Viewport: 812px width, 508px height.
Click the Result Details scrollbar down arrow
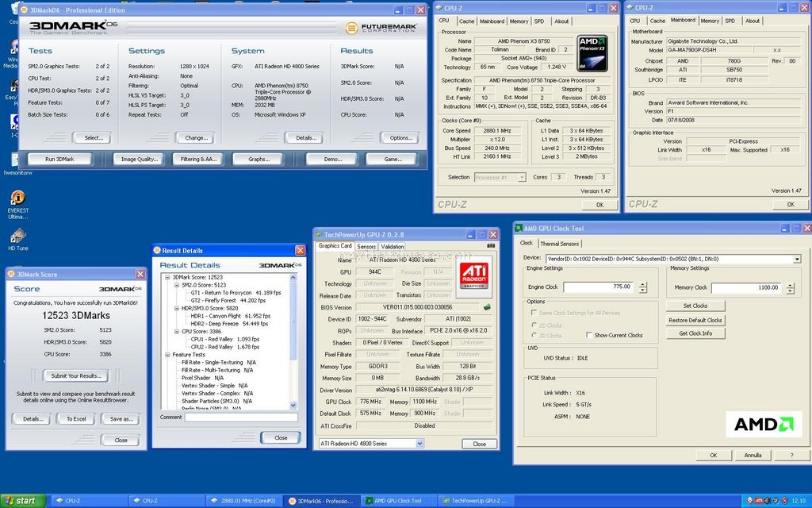click(293, 406)
